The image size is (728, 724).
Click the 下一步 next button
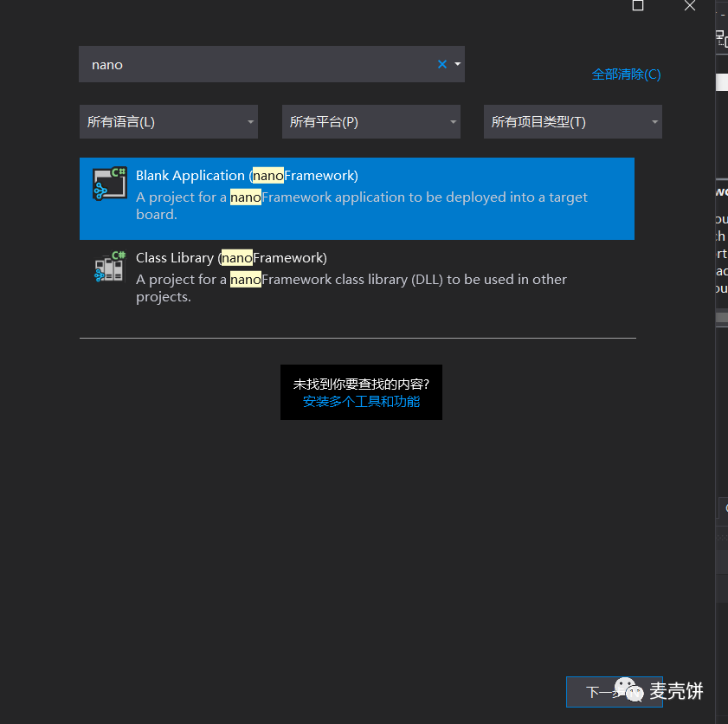[615, 692]
